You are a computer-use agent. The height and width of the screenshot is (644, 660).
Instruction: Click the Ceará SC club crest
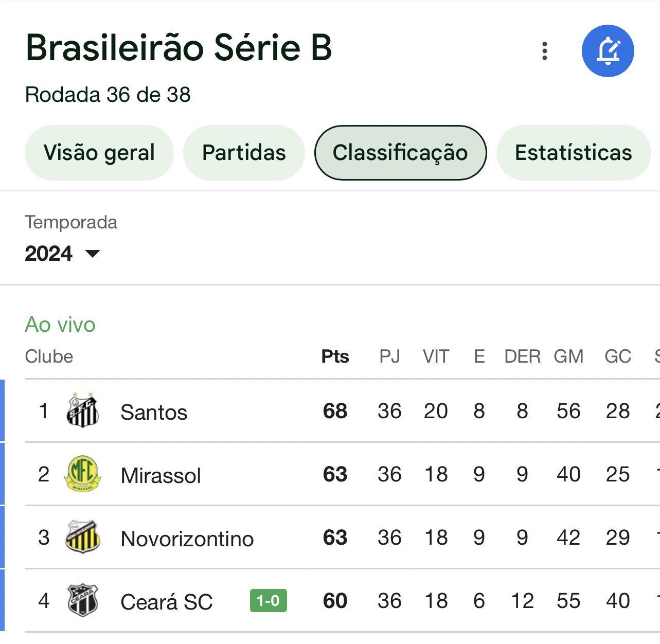[83, 600]
